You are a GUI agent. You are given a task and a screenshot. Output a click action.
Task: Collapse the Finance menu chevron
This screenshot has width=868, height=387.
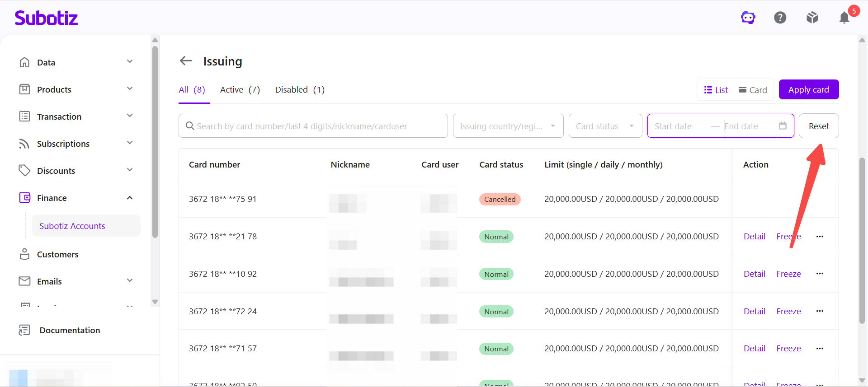(x=130, y=198)
